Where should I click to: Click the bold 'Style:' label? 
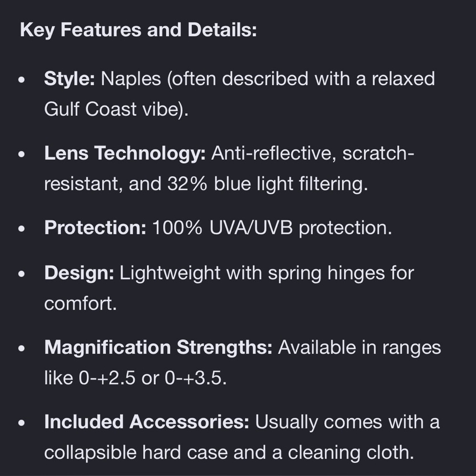pos(69,79)
